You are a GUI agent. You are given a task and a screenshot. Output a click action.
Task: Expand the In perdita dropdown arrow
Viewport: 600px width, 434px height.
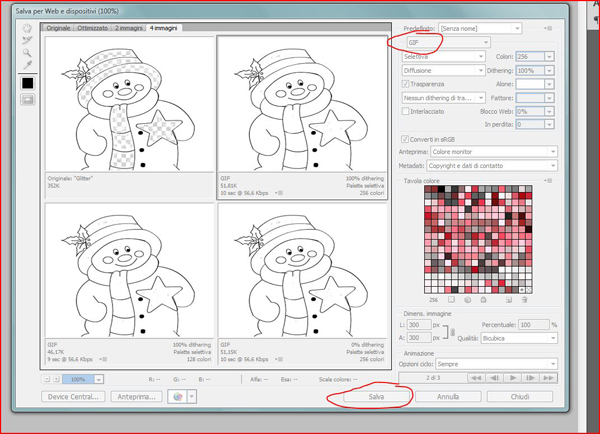click(x=549, y=124)
